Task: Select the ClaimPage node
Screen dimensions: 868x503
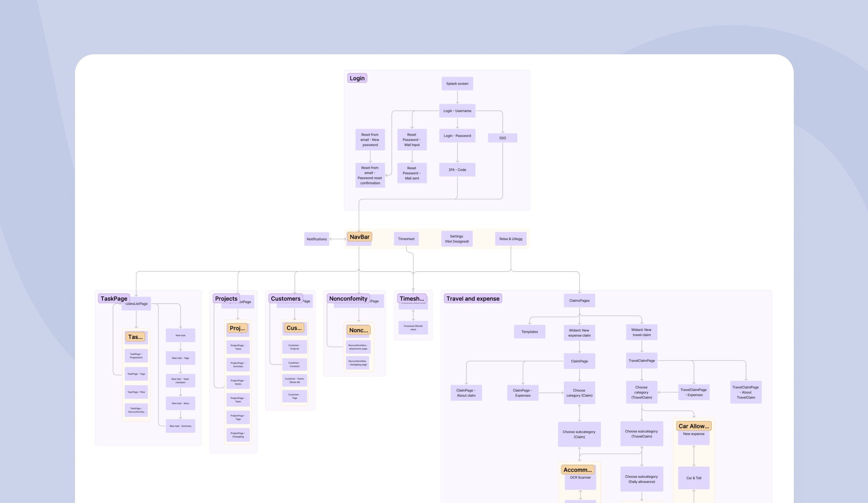Action: coord(580,361)
